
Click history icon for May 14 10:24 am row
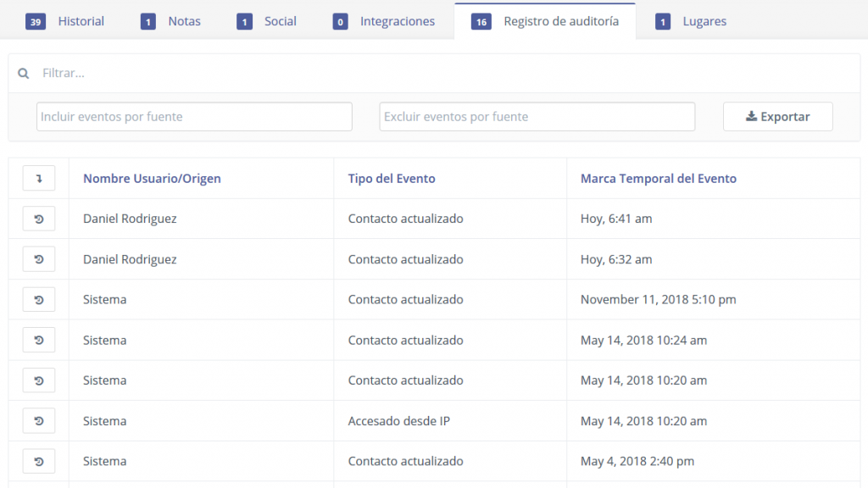pos(39,341)
